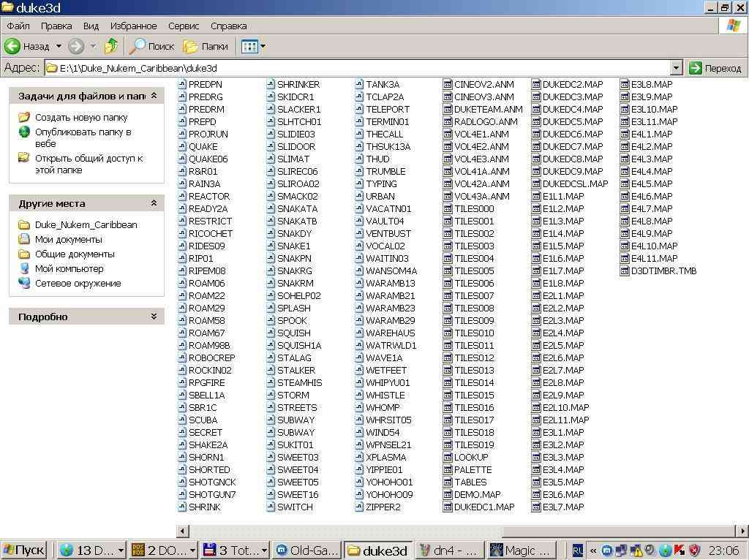Toggle the Folders (Папки) pane
This screenshot has width=749, height=560.
206,46
